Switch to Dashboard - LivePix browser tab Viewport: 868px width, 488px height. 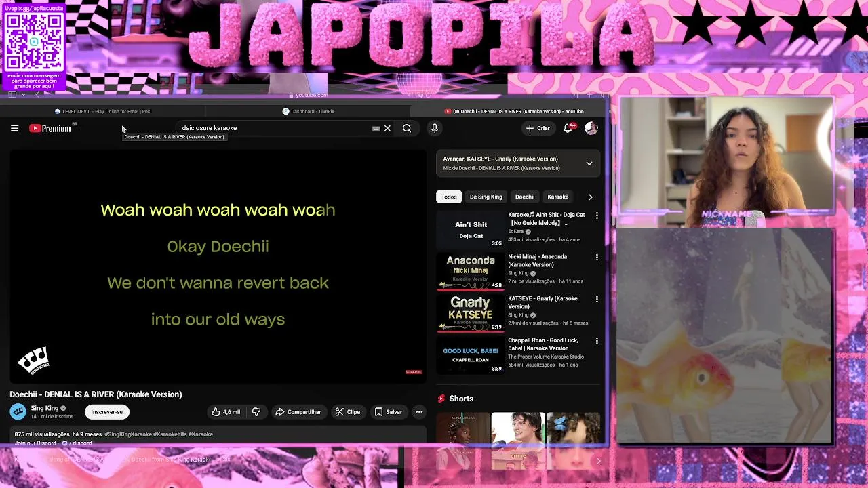point(309,111)
